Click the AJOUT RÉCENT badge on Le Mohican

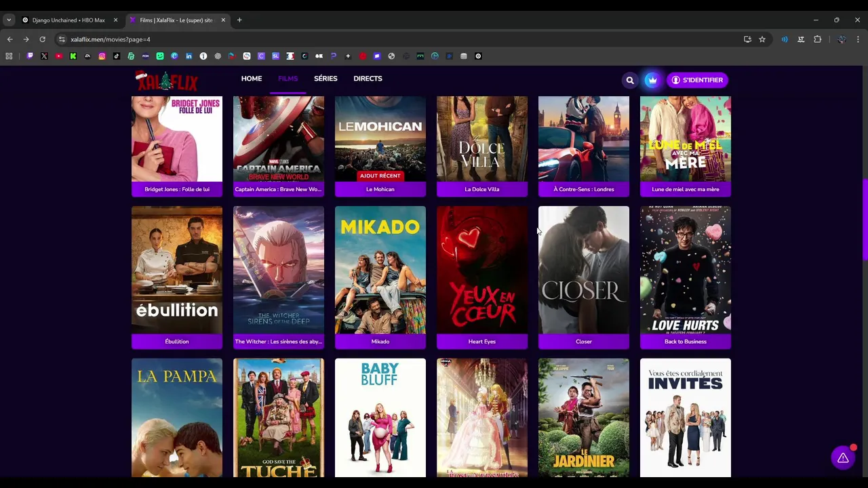pos(380,176)
